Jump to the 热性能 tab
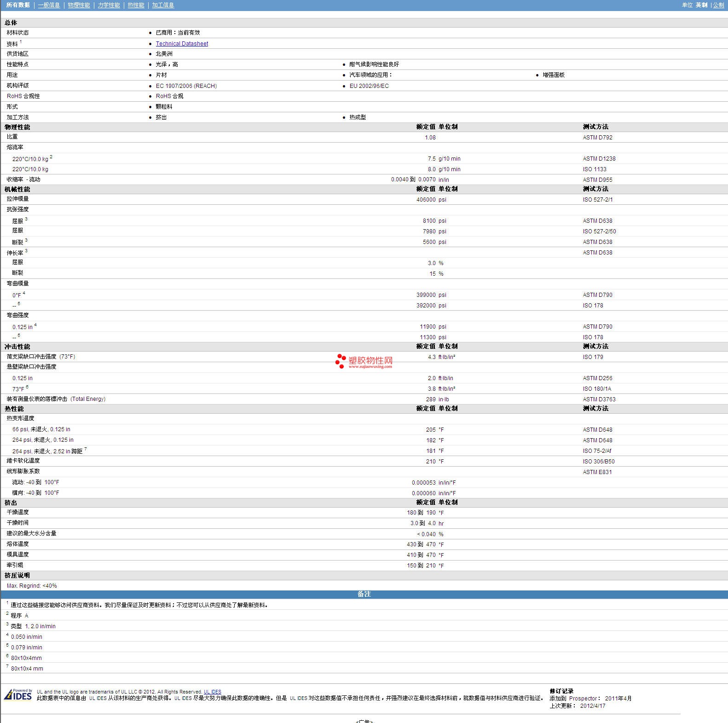The width and height of the screenshot is (728, 723). [x=136, y=5]
